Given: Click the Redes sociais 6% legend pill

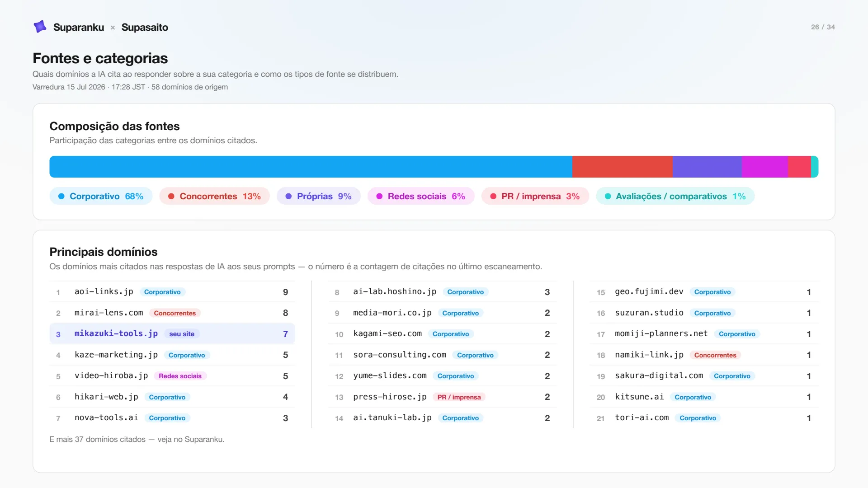Looking at the screenshot, I should coord(421,196).
